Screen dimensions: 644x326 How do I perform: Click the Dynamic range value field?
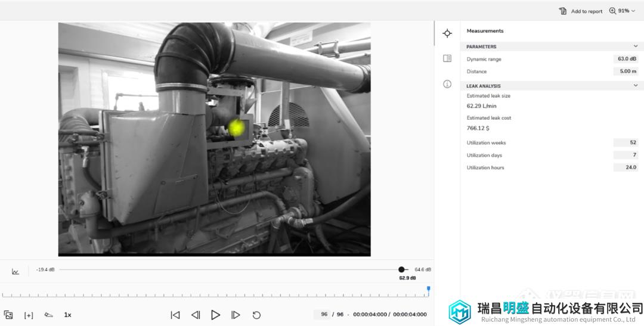(x=626, y=59)
